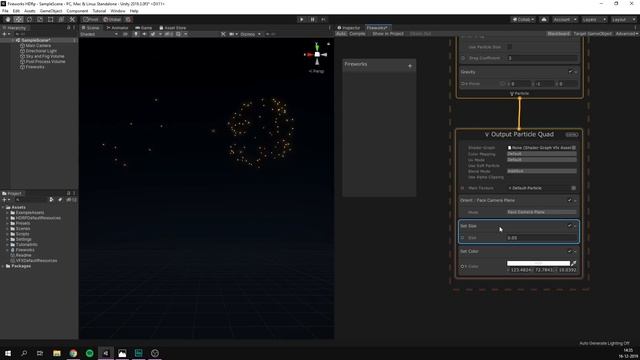Image resolution: width=640 pixels, height=360 pixels.
Task: Select the combined Transform tool
Action: point(61,19)
